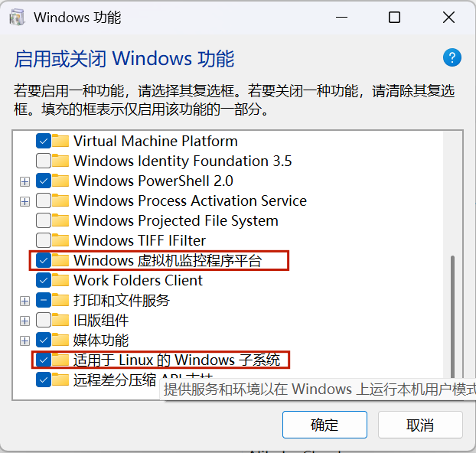The width and height of the screenshot is (476, 453).
Task: Disable the 适用于 Linux 的 Windows 子系统 checkbox
Action: 44,360
